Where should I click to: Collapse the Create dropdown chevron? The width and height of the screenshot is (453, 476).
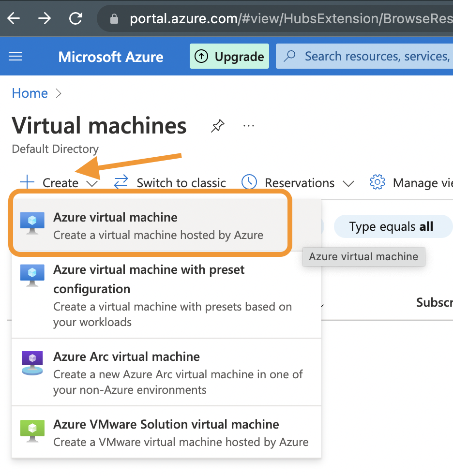click(x=91, y=184)
